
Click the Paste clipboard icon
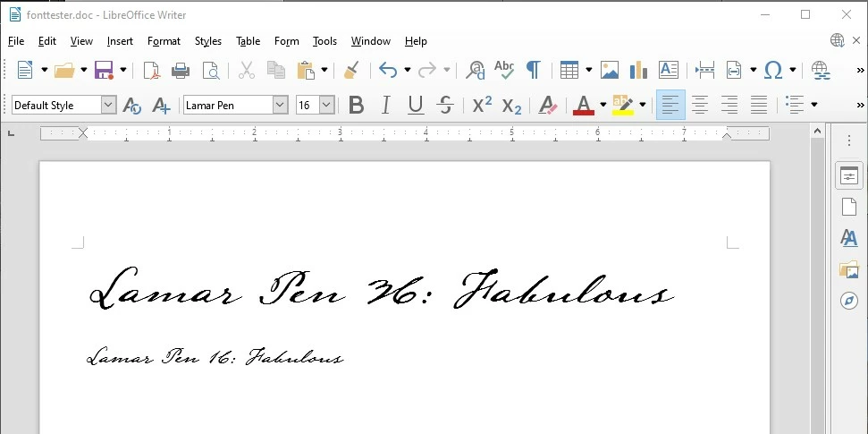[x=306, y=71]
